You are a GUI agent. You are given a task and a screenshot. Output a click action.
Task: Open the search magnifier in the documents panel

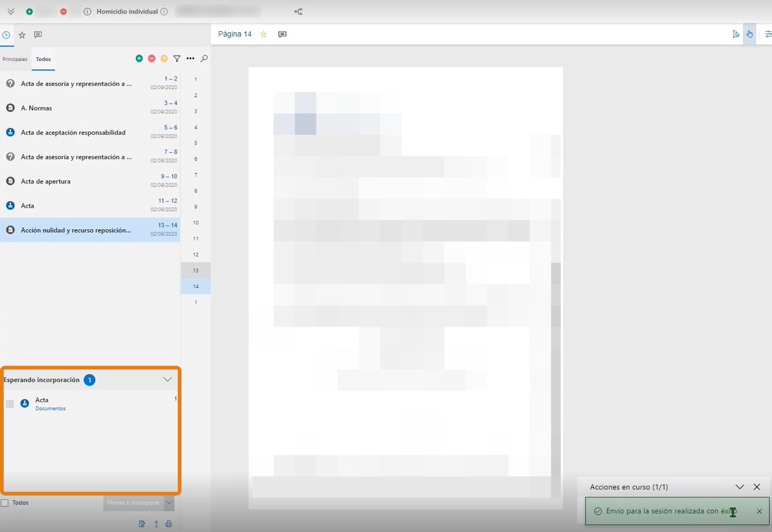pos(204,59)
